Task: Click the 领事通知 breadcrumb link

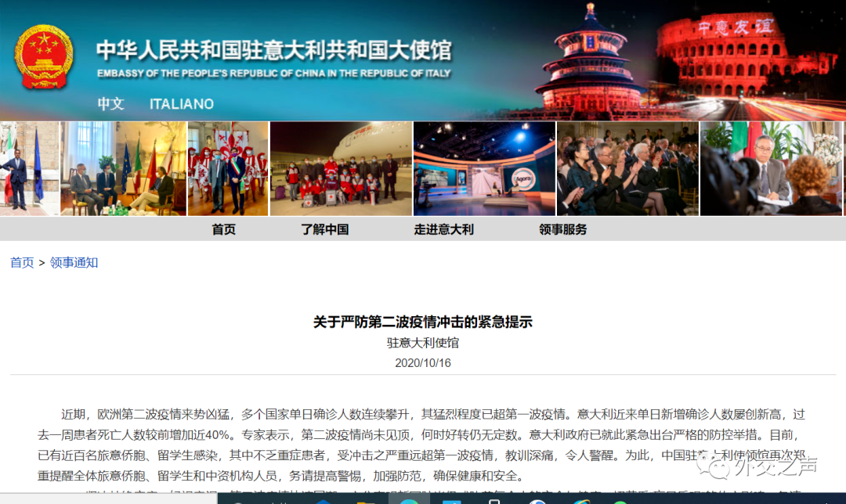Action: [x=74, y=263]
